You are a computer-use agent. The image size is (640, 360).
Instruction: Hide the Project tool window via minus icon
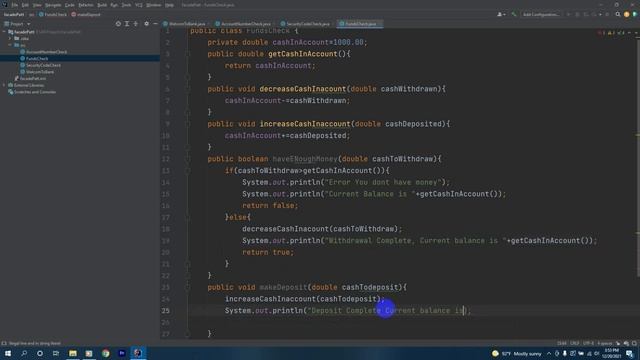tap(156, 24)
